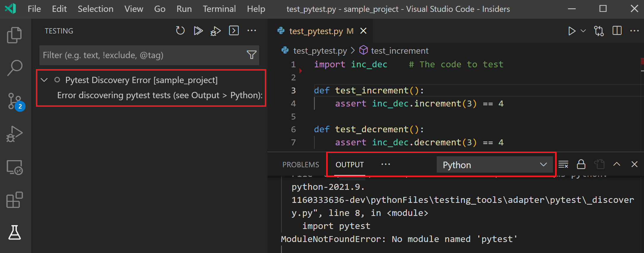
Task: Clear the output panel
Action: point(563,164)
